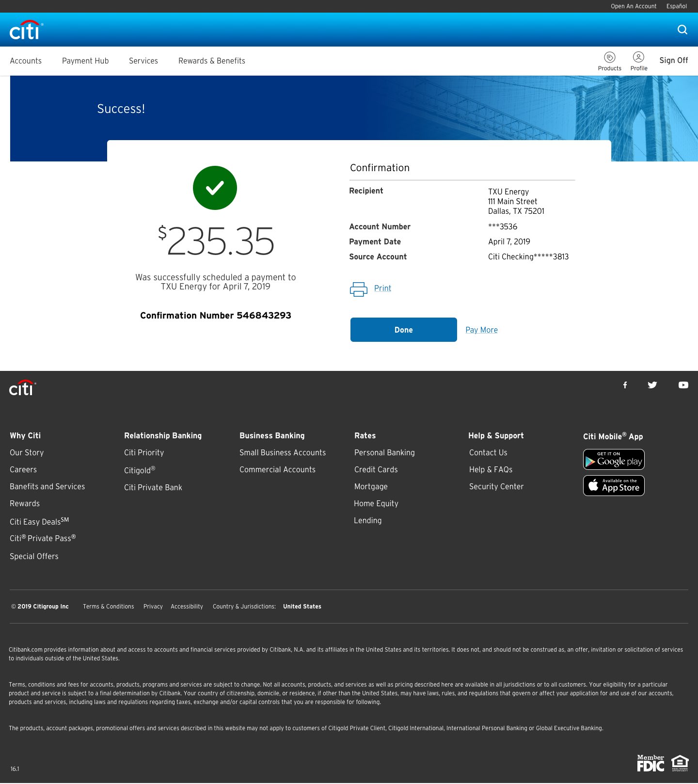Click the $235.35 payment amount
Screen dimensions: 698x784
(216, 241)
